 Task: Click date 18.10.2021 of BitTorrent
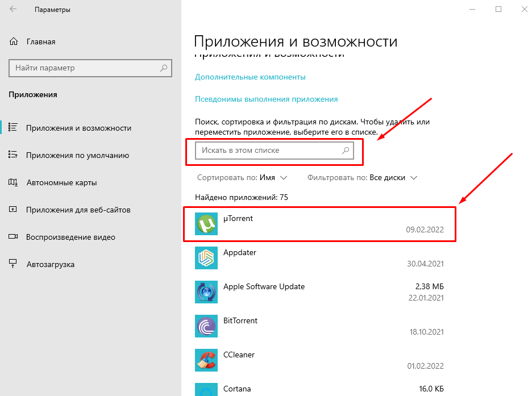(426, 332)
